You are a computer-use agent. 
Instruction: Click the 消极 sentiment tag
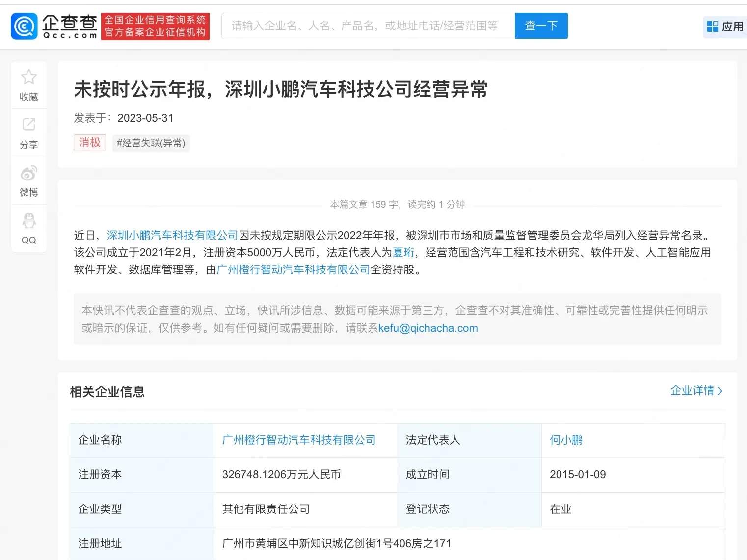pos(90,143)
